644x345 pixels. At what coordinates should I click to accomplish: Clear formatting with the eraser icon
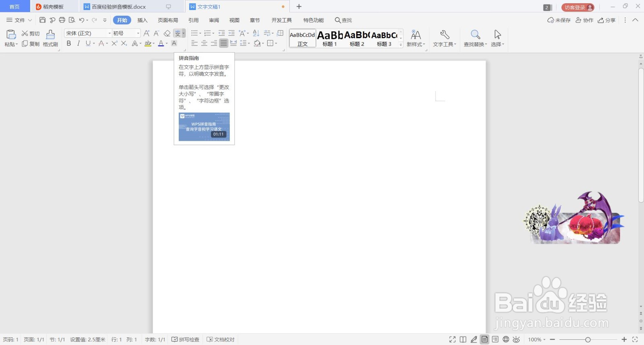coord(167,33)
